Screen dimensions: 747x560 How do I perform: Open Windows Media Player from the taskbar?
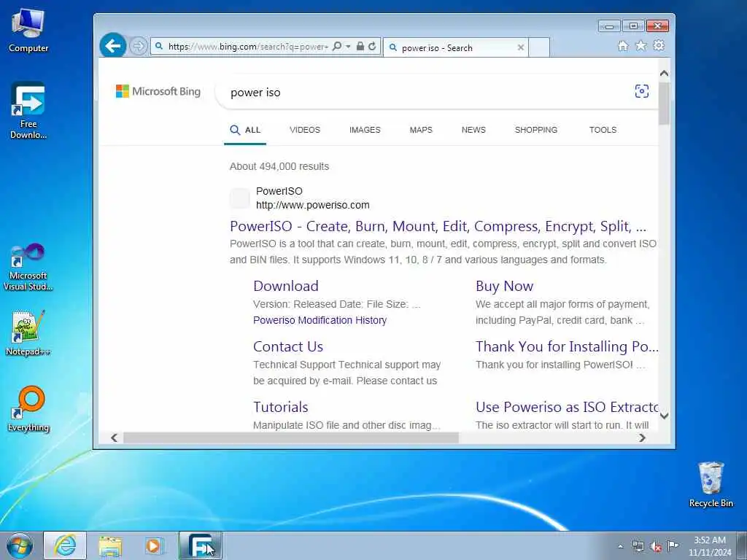tap(154, 545)
